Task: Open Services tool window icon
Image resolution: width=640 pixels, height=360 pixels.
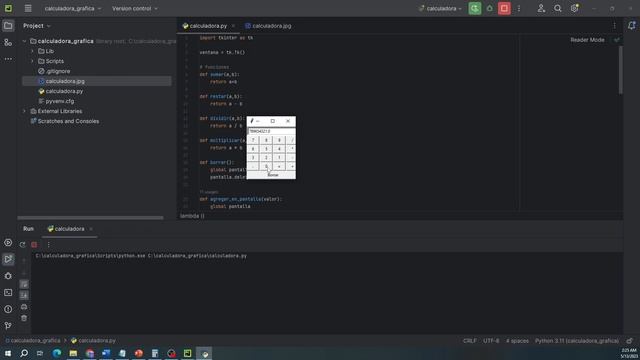Action: pos(8,242)
